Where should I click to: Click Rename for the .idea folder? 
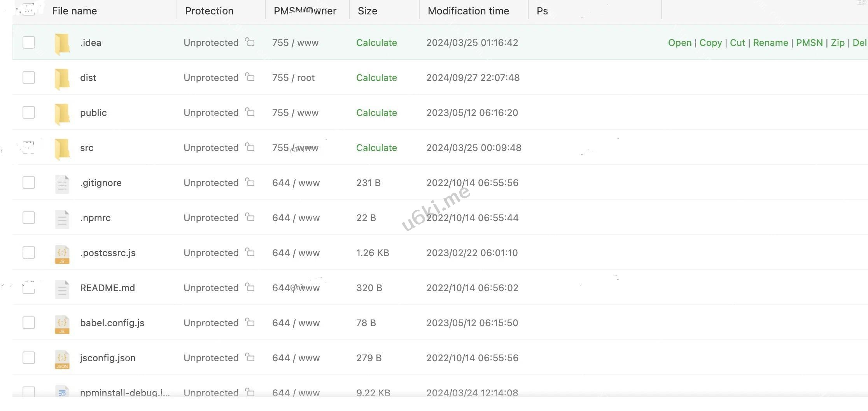pos(770,43)
